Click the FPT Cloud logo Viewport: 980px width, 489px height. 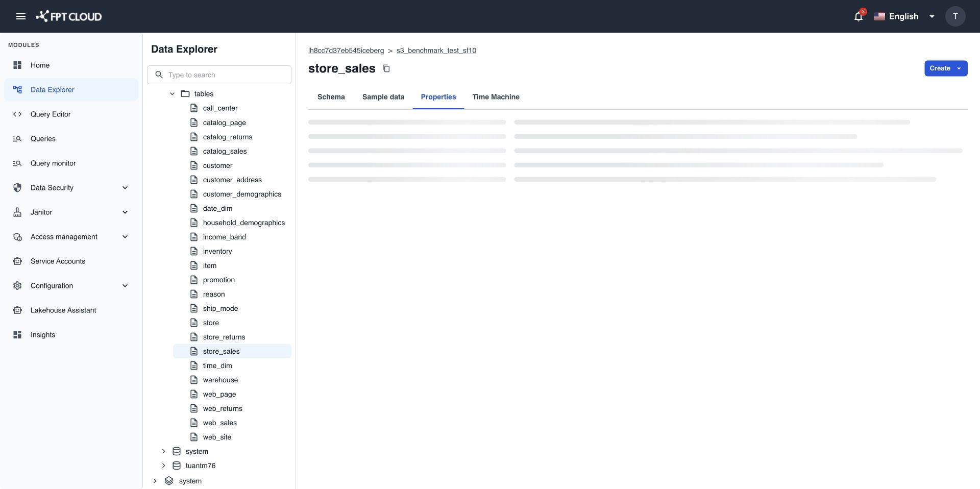pos(68,16)
